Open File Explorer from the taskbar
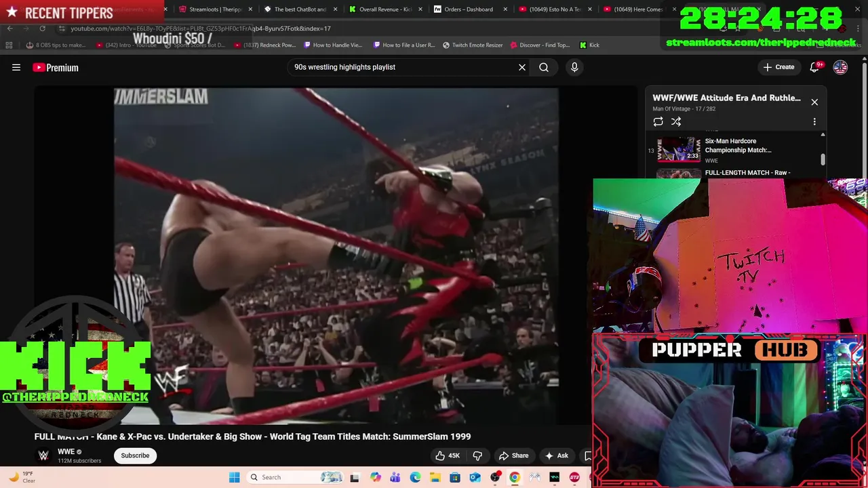Image resolution: width=868 pixels, height=488 pixels. tap(435, 477)
